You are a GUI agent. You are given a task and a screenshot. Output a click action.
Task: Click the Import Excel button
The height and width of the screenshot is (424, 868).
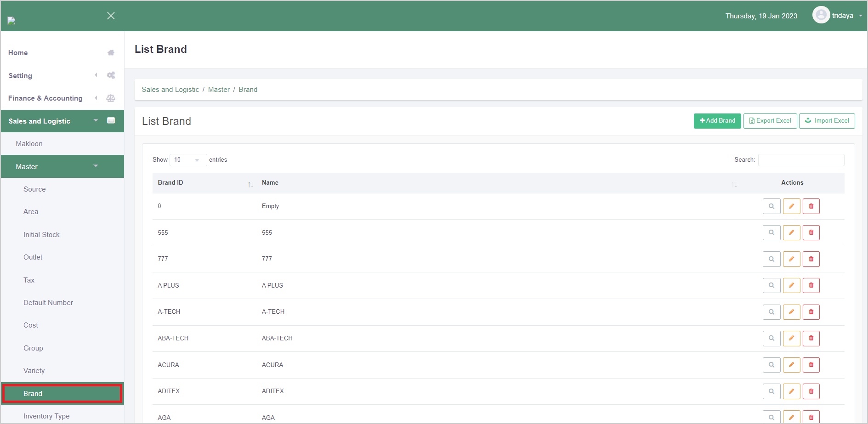pyautogui.click(x=827, y=121)
